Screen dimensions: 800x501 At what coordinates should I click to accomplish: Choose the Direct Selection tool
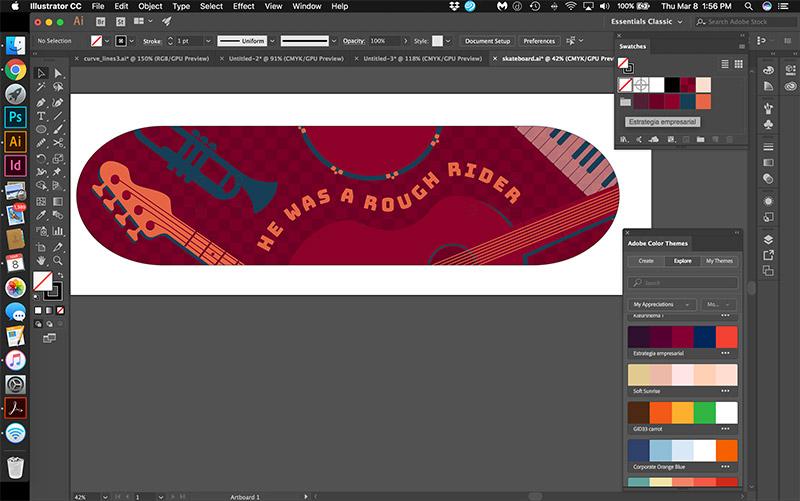point(59,72)
